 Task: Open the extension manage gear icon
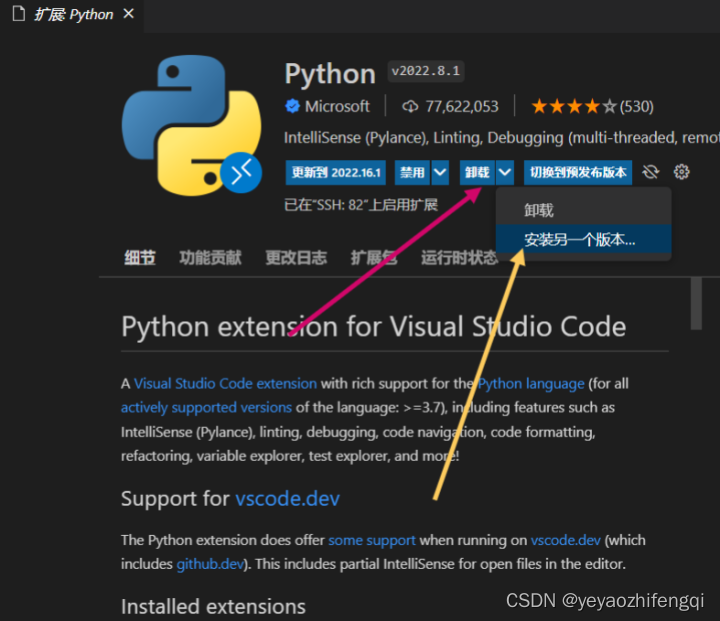point(681,172)
